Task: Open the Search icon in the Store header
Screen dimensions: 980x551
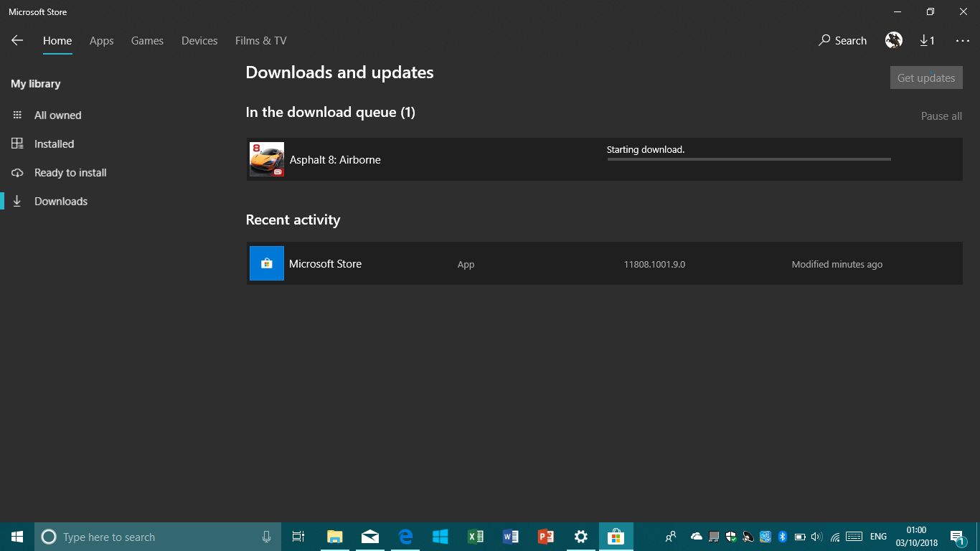Action: click(x=842, y=41)
